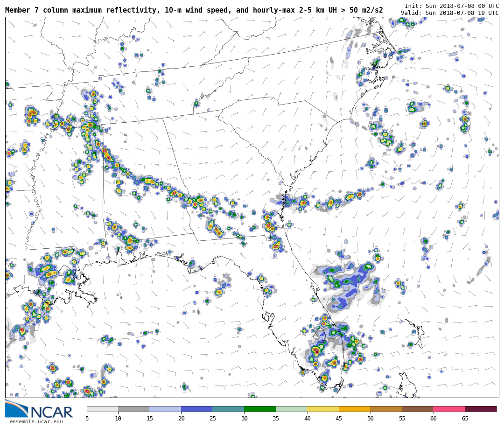
Task: Click the colorbar label 55
Action: coord(402,418)
